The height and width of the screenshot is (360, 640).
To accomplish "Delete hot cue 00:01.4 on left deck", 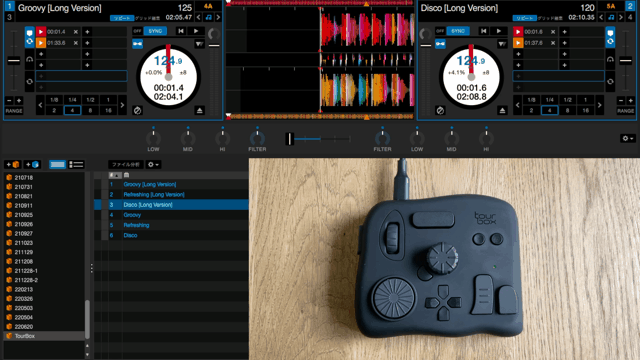I will [x=76, y=31].
